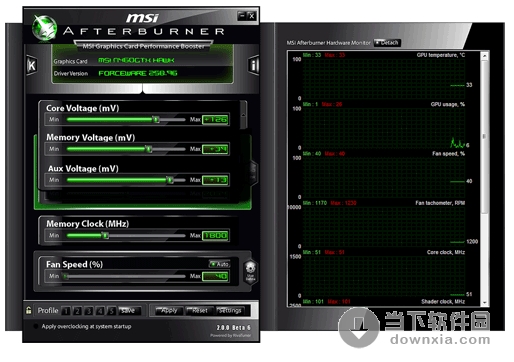Click the 'Aux Voltage (mV)' label
This screenshot has height=362, width=514.
pyautogui.click(x=83, y=168)
